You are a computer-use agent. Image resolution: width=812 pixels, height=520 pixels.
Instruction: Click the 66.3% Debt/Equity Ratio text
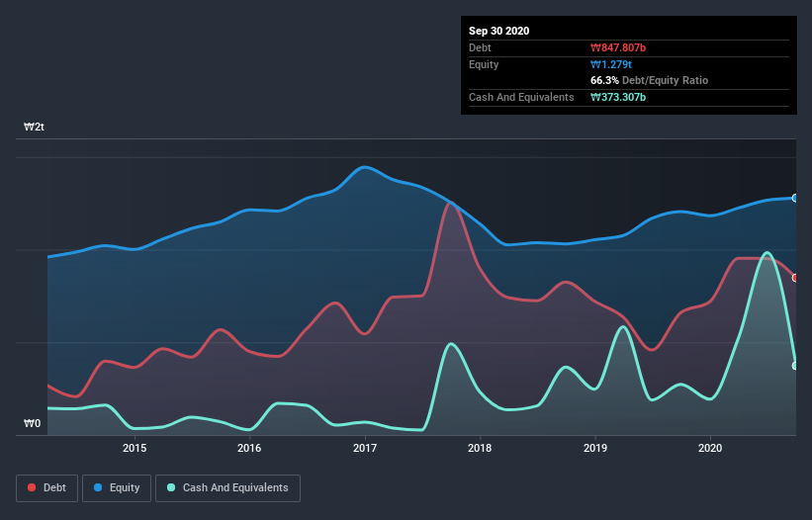pos(650,80)
